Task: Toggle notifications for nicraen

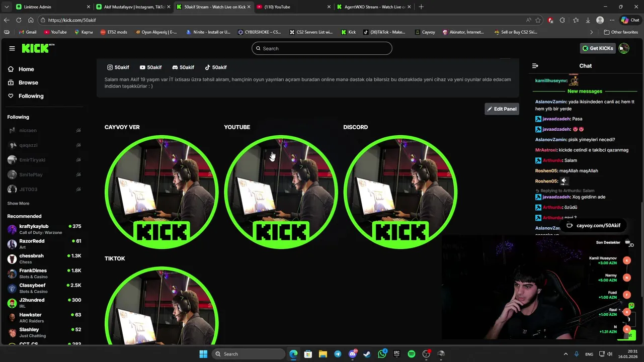Action: [x=78, y=130]
